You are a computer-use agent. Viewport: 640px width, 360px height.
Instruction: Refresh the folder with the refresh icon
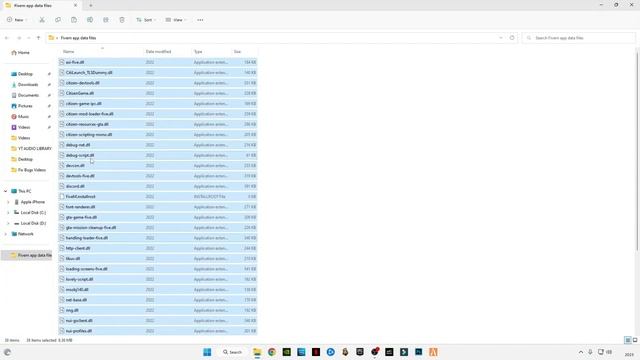(x=512, y=38)
